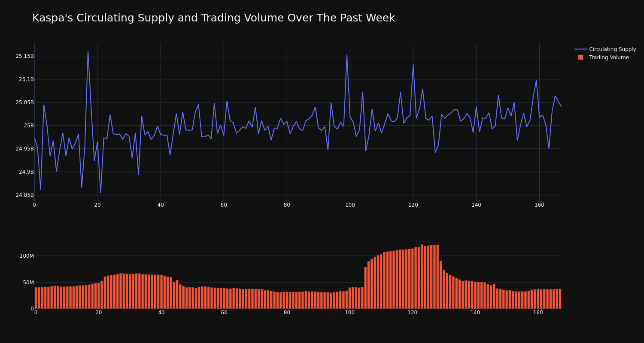
Task: Click the 24.85B y-axis label
Action: click(x=24, y=195)
